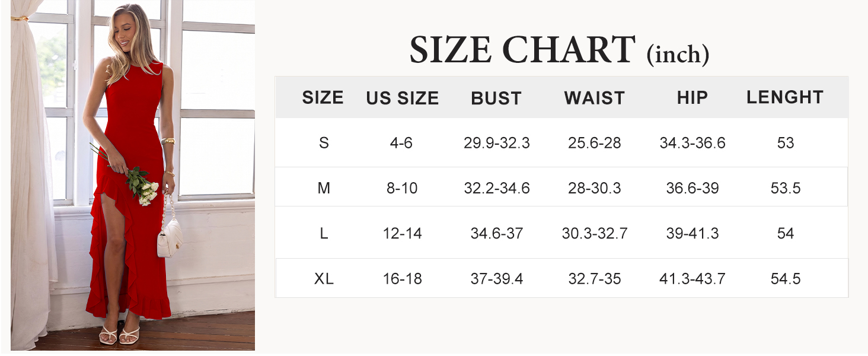Click bust value 32.2-34.6
The image size is (868, 356).
(x=497, y=188)
